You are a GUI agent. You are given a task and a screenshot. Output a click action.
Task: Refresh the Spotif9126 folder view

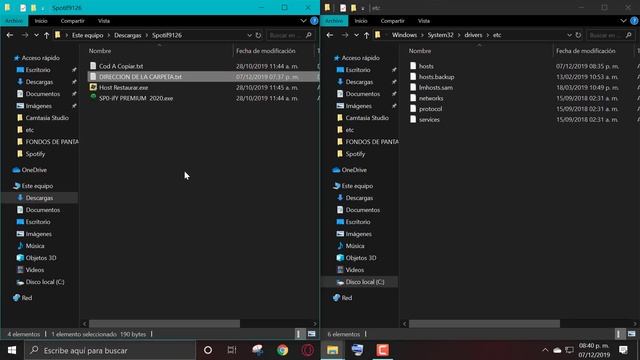pos(258,36)
